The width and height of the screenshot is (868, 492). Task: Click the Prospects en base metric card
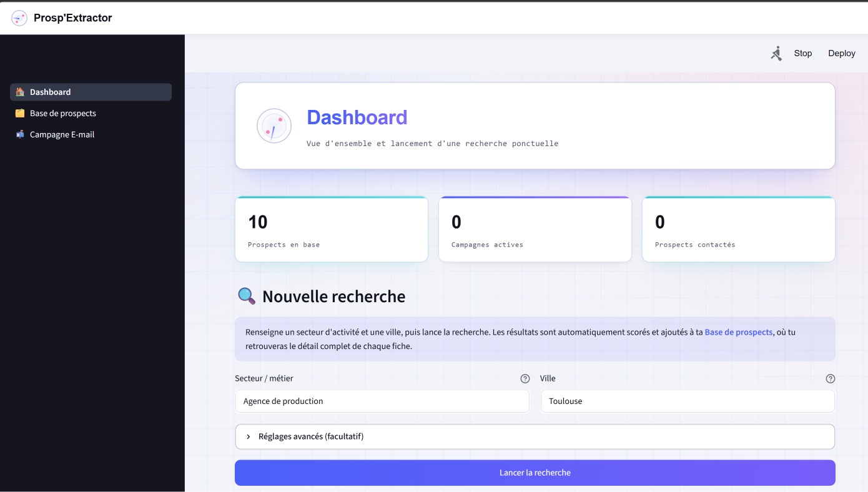[x=332, y=229]
